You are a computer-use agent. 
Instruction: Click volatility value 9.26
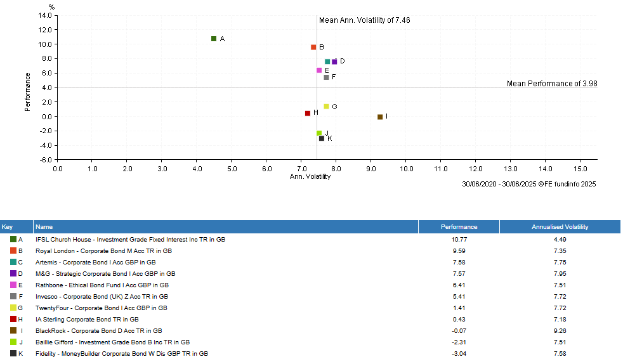tap(560, 331)
